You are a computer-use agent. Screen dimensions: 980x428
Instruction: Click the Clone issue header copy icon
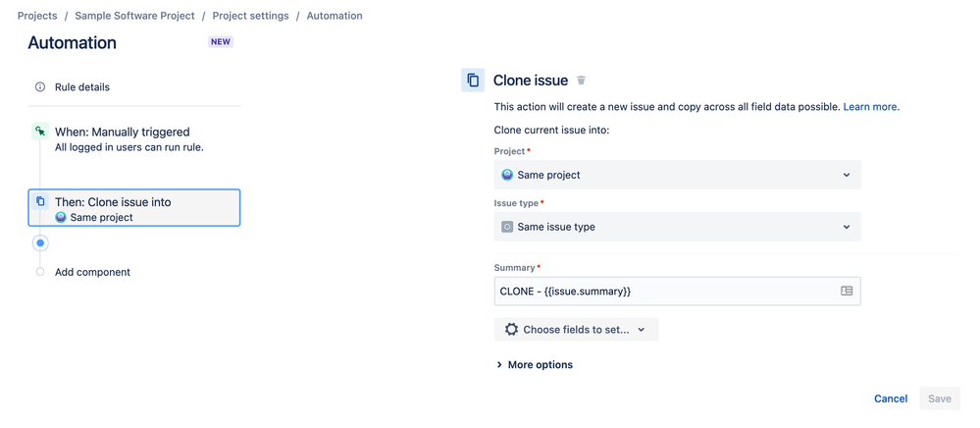[473, 80]
